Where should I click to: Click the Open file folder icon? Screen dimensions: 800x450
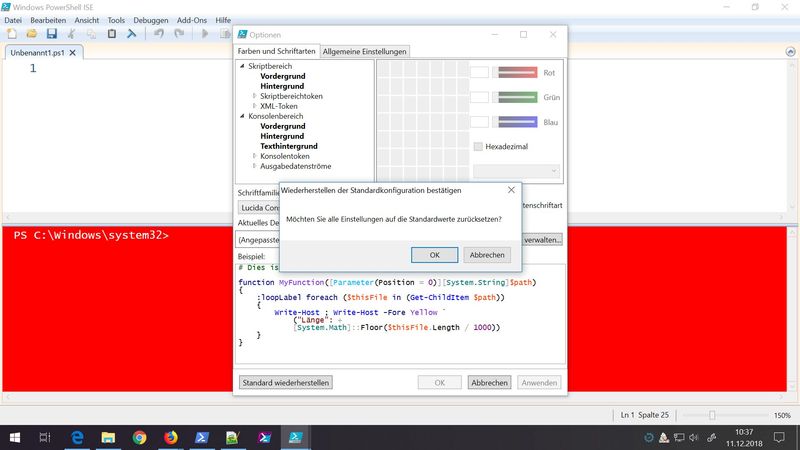pyautogui.click(x=32, y=34)
